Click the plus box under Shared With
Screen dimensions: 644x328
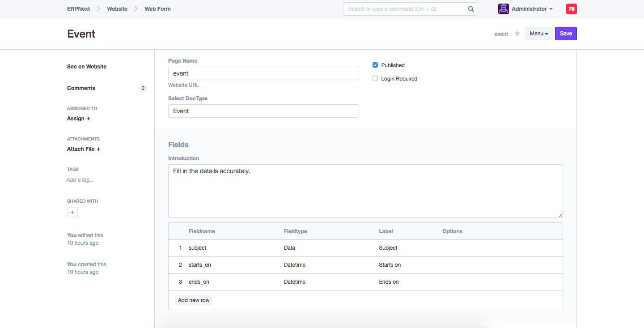point(72,213)
